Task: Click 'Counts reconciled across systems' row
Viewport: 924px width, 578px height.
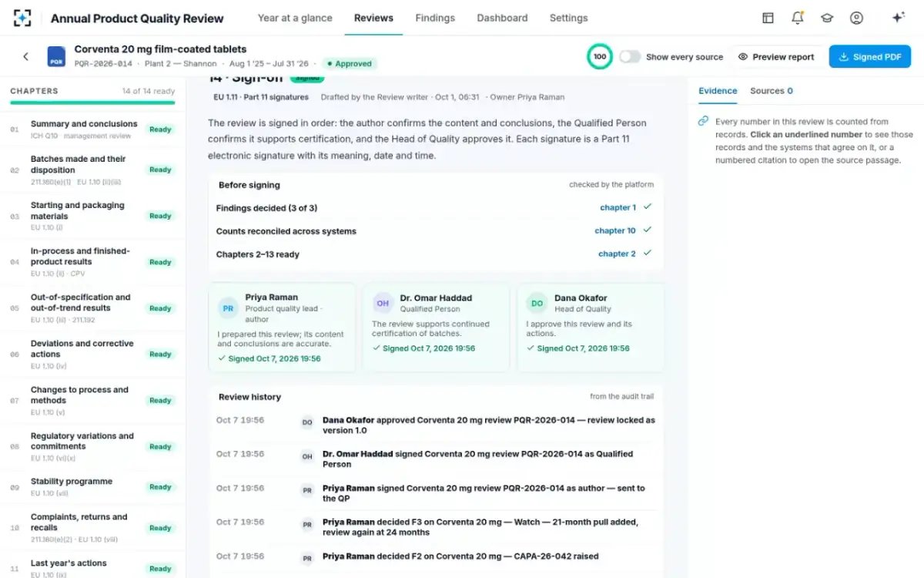Action: (x=434, y=230)
